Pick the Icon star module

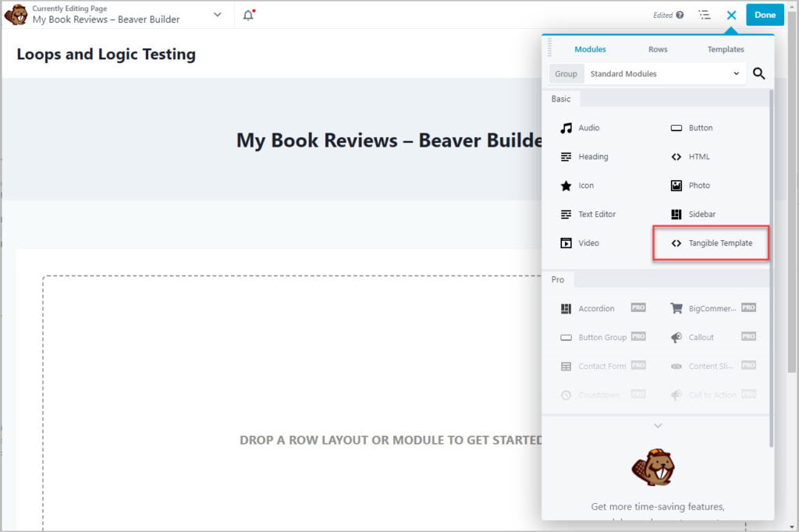coord(586,186)
